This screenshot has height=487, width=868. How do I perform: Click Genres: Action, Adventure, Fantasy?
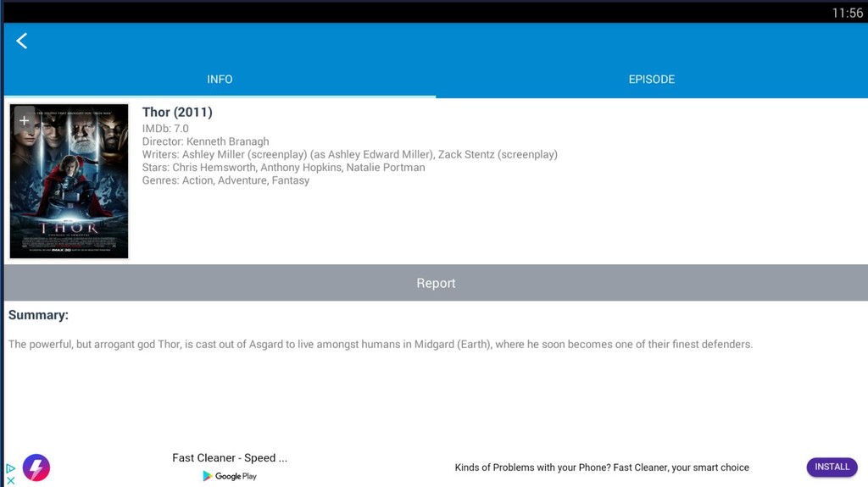click(225, 180)
